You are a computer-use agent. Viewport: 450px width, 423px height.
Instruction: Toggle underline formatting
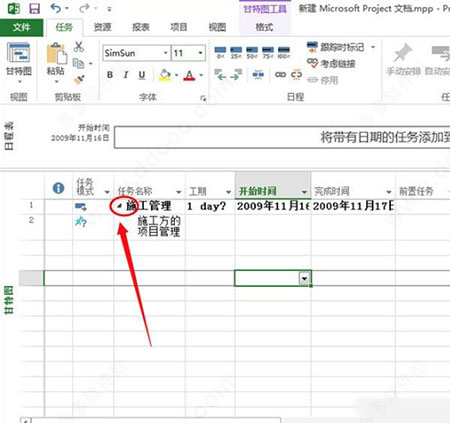point(142,75)
